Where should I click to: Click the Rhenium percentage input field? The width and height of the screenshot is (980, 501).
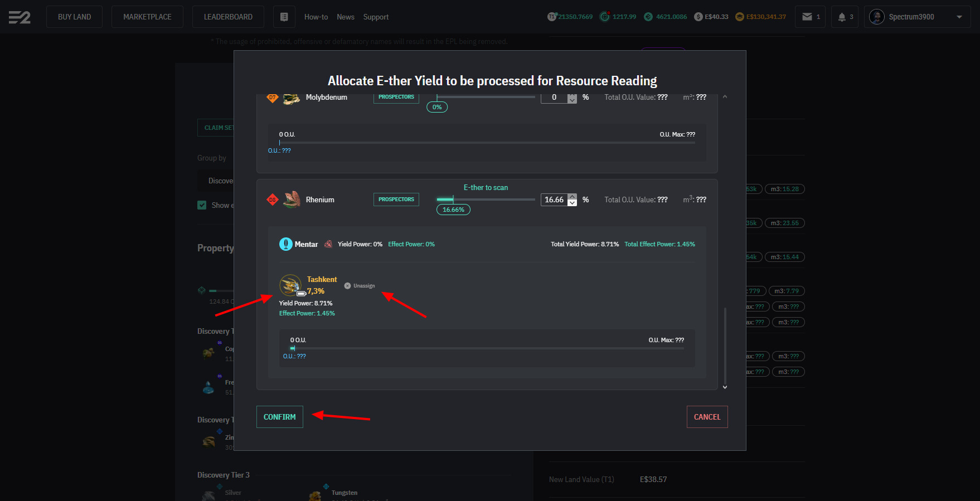click(554, 200)
